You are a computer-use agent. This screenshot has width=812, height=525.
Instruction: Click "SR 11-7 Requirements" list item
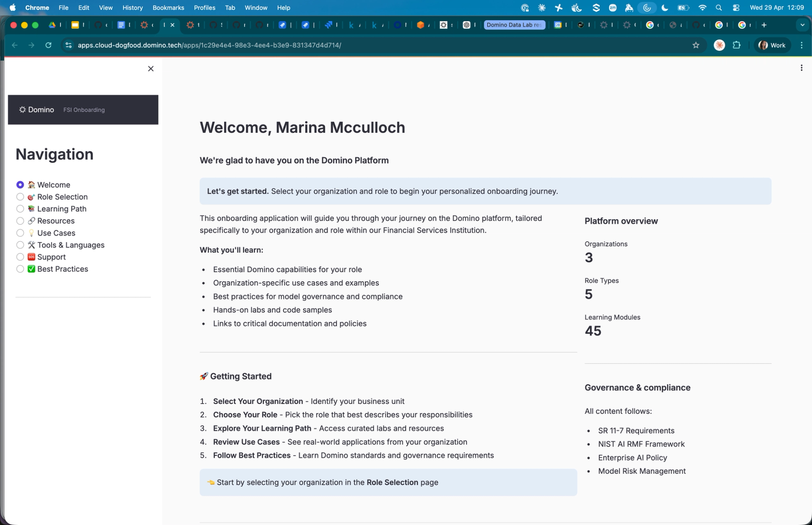(x=636, y=431)
